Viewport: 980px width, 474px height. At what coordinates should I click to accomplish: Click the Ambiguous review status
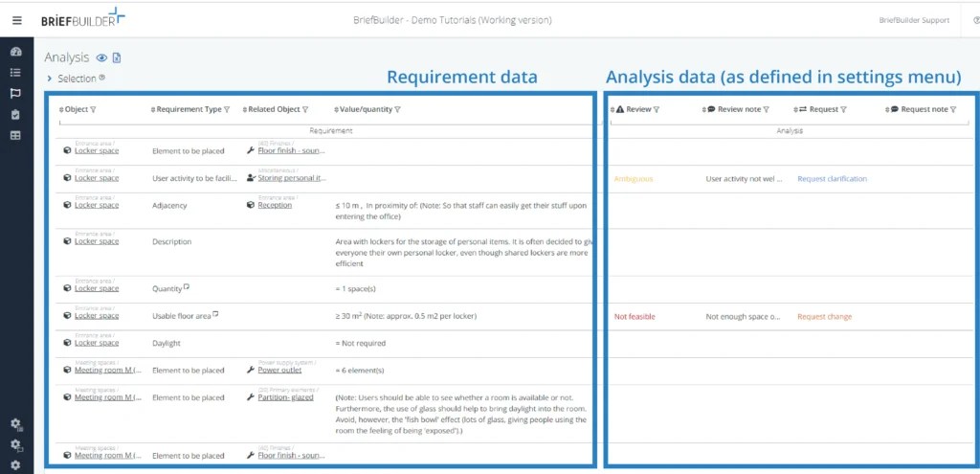tap(634, 179)
